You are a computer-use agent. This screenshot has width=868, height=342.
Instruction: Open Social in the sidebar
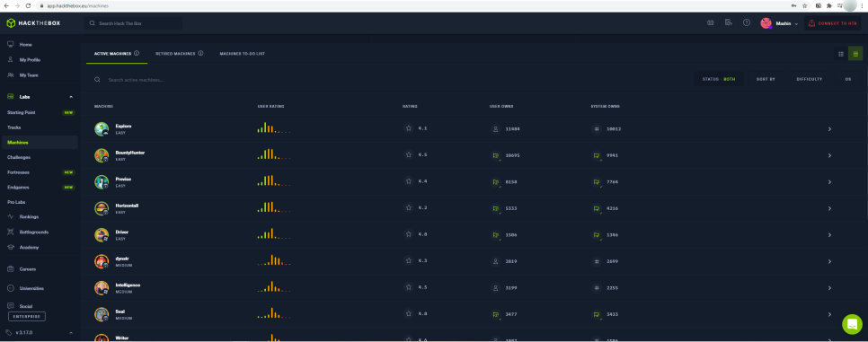[25, 306]
